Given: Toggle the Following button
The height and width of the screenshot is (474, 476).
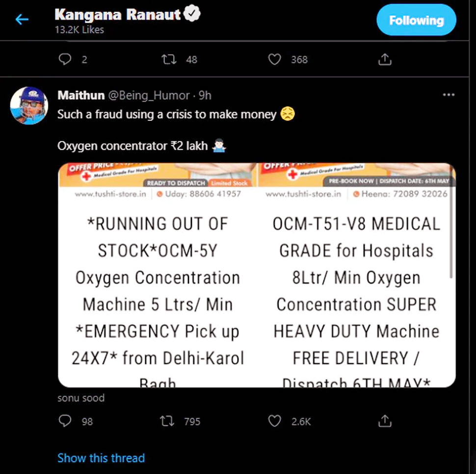Looking at the screenshot, I should [x=416, y=20].
